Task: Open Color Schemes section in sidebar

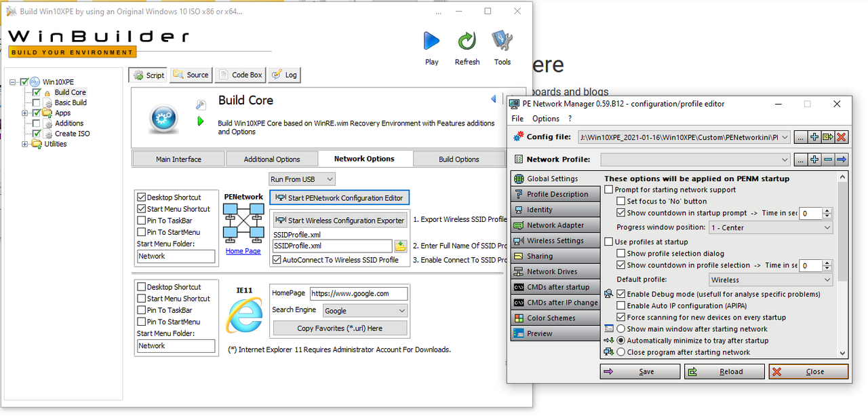Action: [555, 318]
